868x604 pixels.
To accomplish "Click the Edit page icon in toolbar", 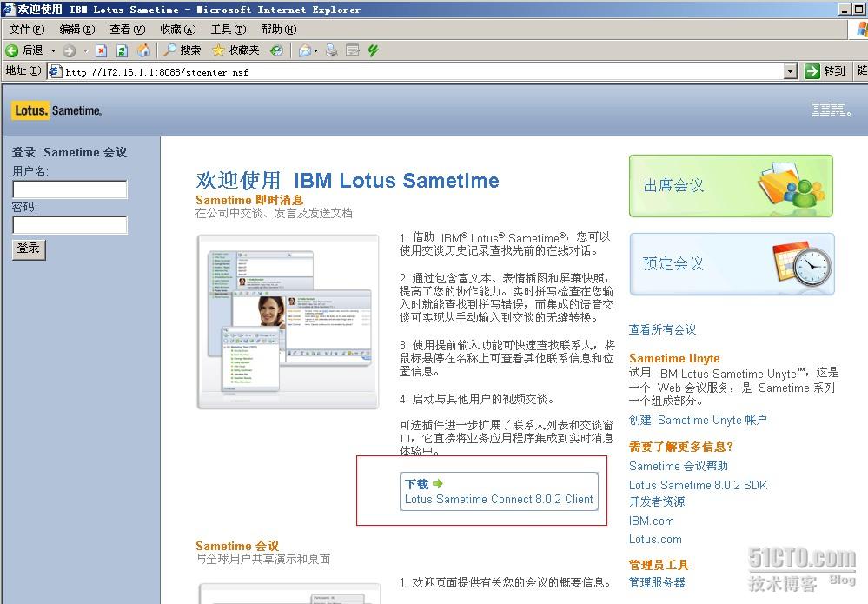I will pos(353,50).
